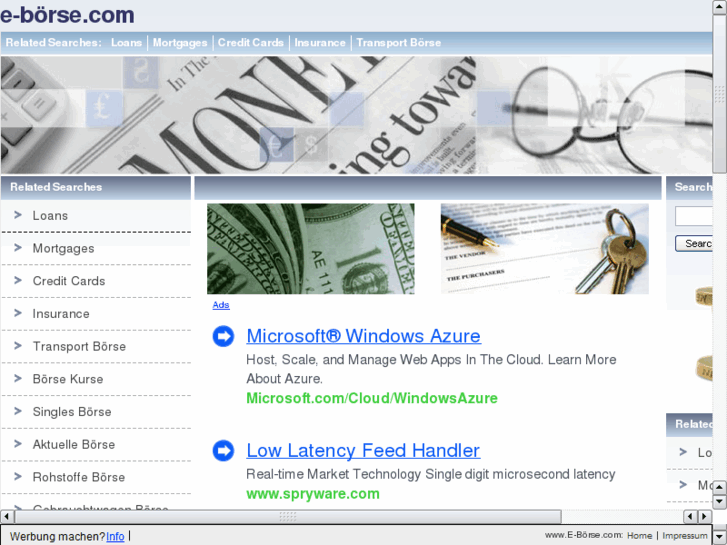Click the horizontal scrollbar left arrow

7,516
